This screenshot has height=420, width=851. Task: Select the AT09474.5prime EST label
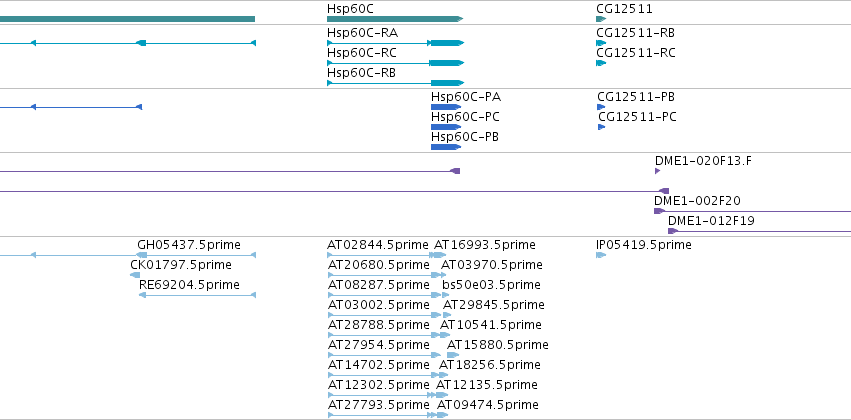pos(488,405)
